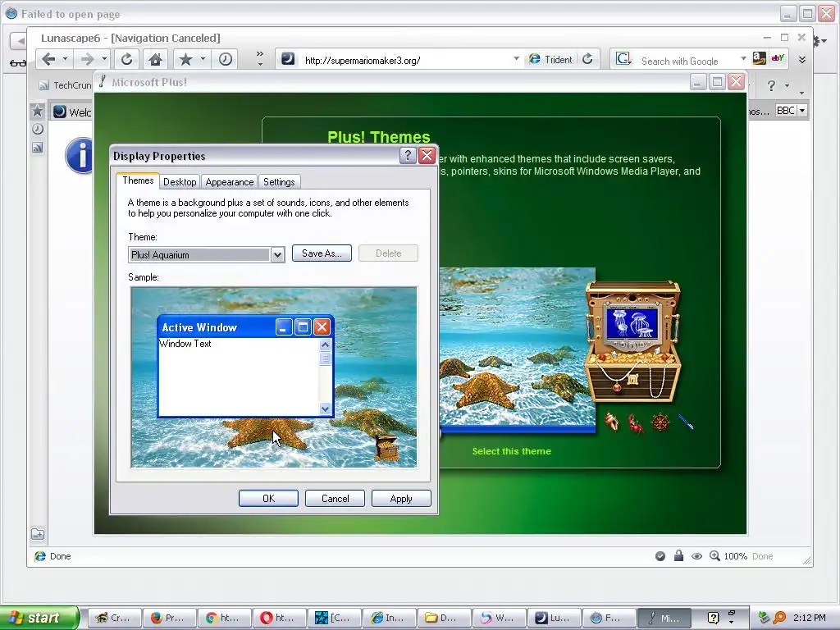Switch to Opera taskbar button ht...
Image resolution: width=840 pixels, height=630 pixels.
[279, 618]
